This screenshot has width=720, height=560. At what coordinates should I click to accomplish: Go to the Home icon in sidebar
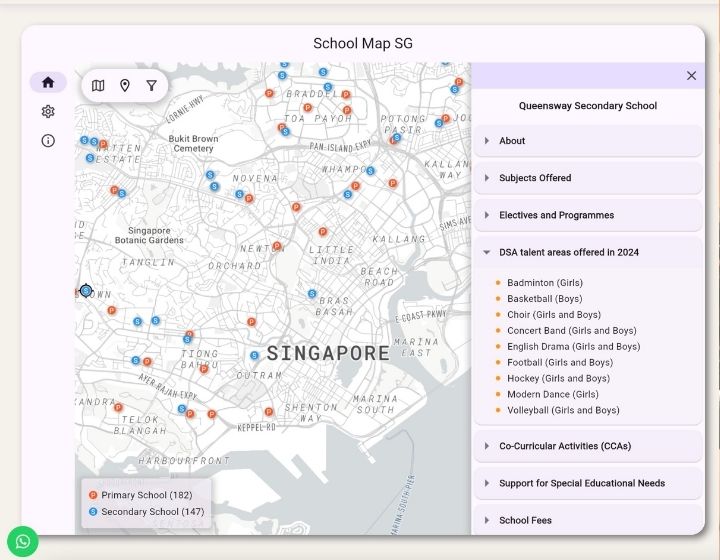(48, 82)
